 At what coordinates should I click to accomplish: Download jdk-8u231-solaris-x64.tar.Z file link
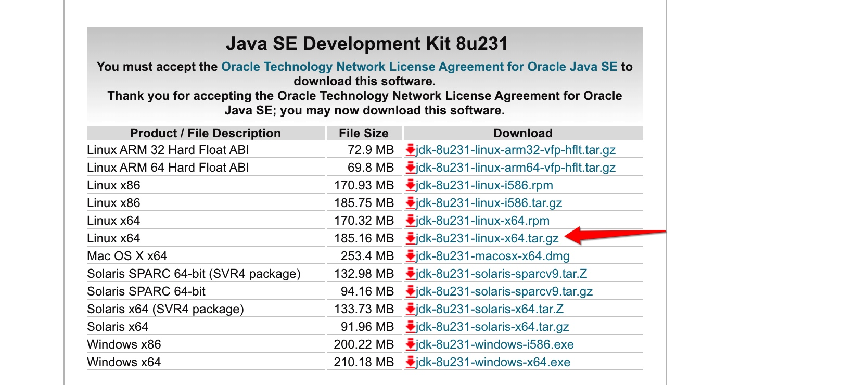click(489, 309)
